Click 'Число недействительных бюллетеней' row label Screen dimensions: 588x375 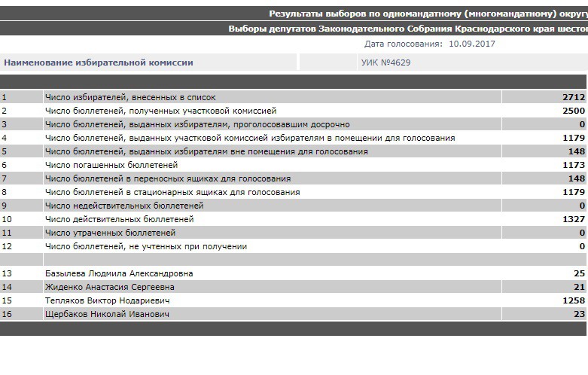(x=124, y=206)
